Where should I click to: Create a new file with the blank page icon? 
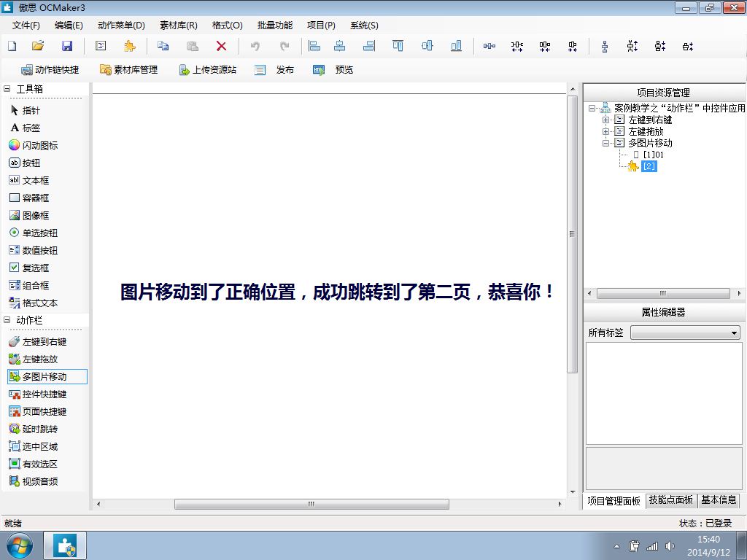tap(12, 46)
